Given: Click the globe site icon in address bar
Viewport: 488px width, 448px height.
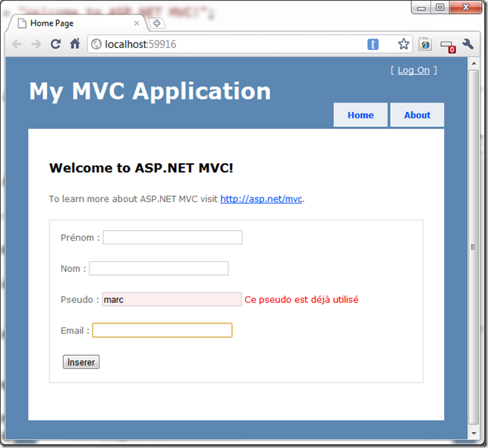Looking at the screenshot, I should [96, 44].
